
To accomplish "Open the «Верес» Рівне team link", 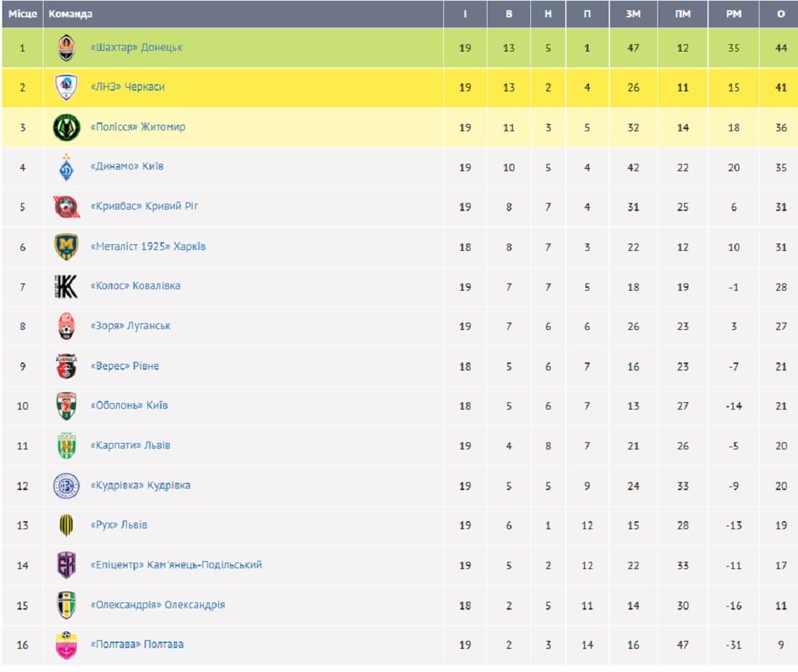I will (124, 366).
